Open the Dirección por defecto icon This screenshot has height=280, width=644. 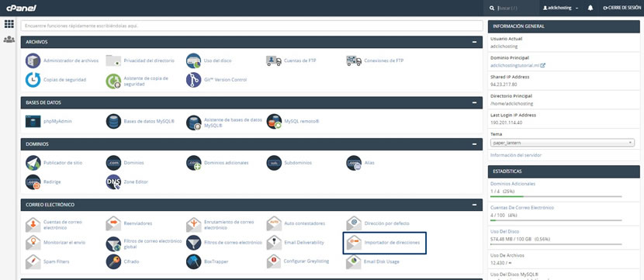[x=354, y=223]
